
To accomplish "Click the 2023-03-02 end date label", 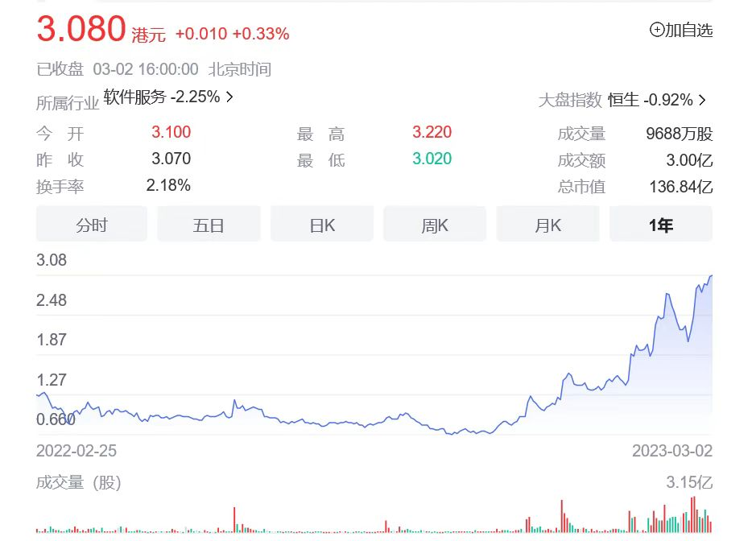I will pyautogui.click(x=672, y=451).
